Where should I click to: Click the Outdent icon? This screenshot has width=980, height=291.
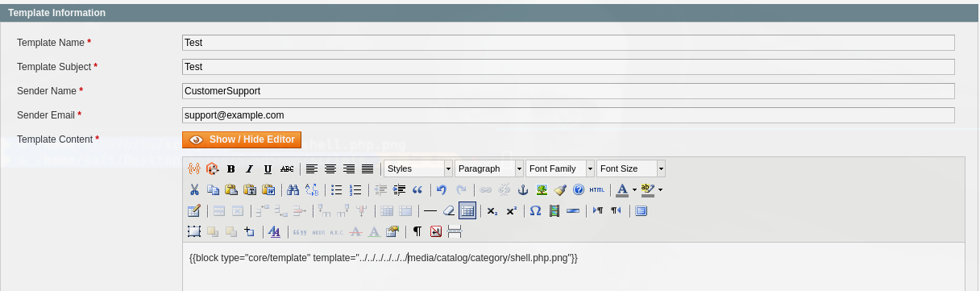coord(380,190)
